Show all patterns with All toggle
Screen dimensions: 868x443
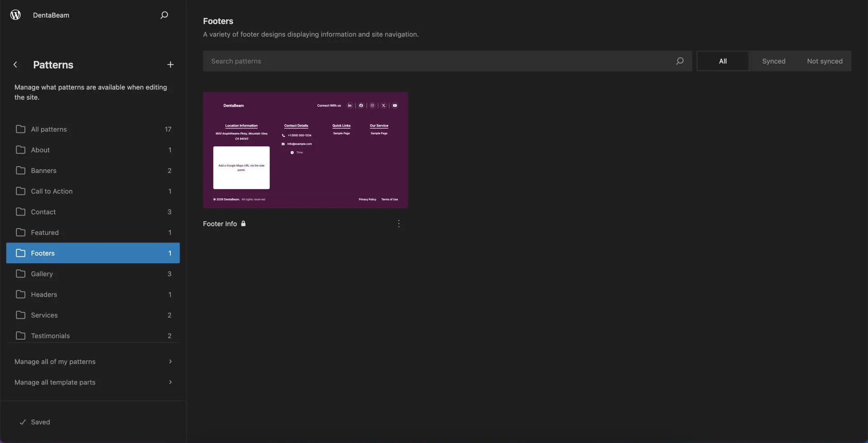[x=722, y=61]
